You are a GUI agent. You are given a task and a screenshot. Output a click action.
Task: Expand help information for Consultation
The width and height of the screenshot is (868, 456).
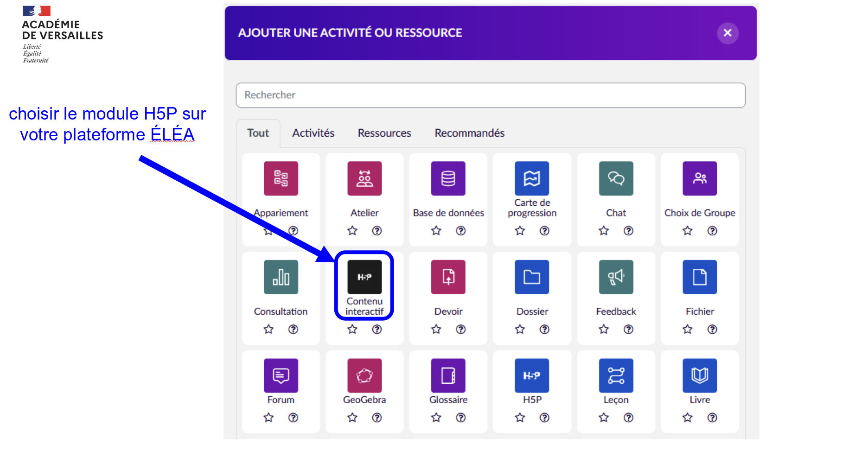[293, 329]
